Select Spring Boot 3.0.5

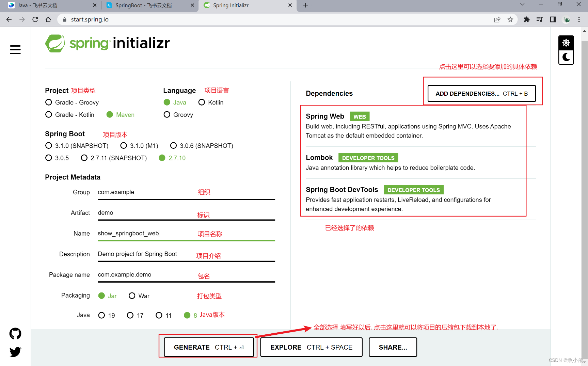pos(57,158)
